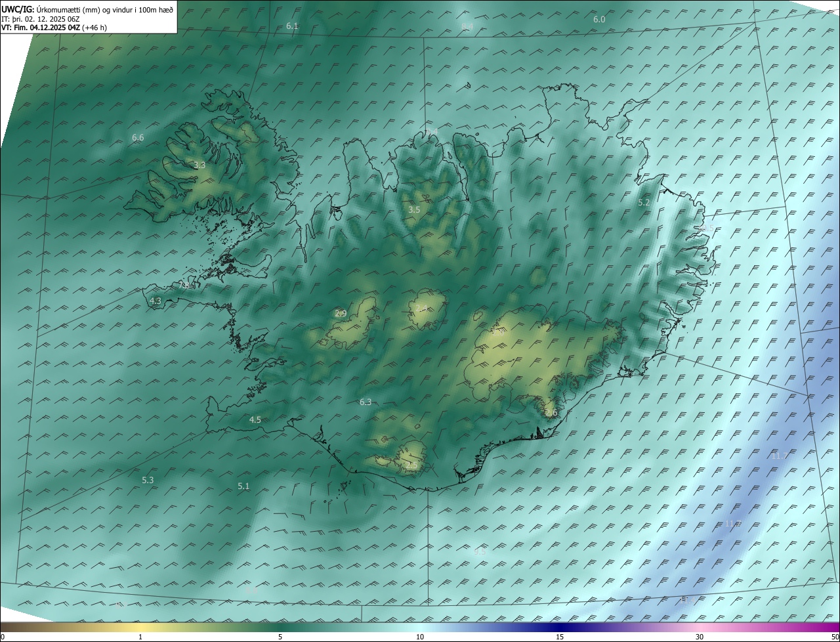
Task: Click the 6.0 value in the north sea area
Action: coord(599,20)
